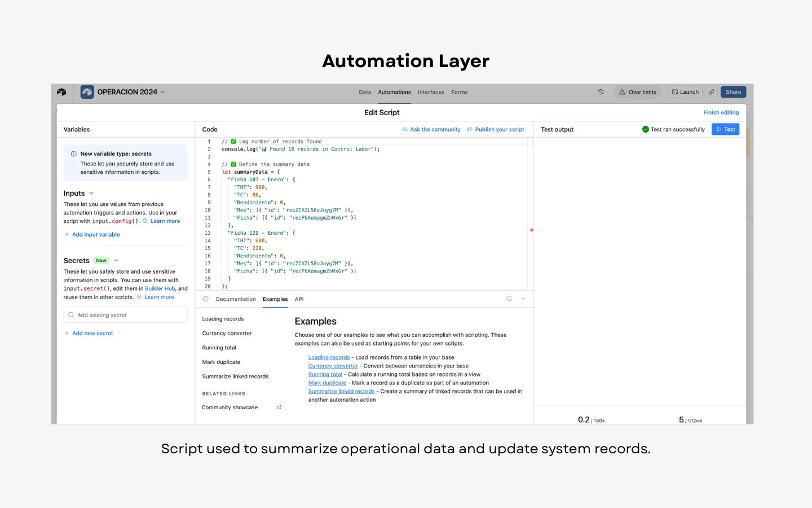This screenshot has height=508, width=812.
Task: Click the underlined Mark duplicate hyperlink
Action: [327, 383]
